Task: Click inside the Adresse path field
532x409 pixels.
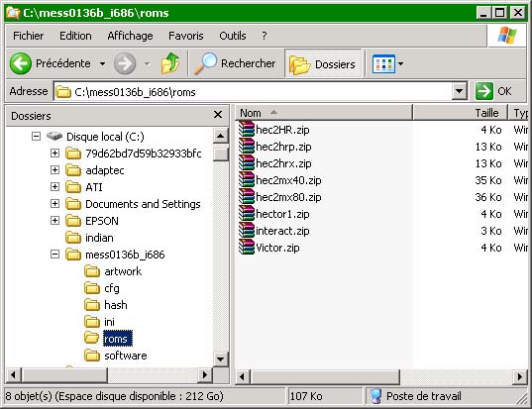Action: 253,91
